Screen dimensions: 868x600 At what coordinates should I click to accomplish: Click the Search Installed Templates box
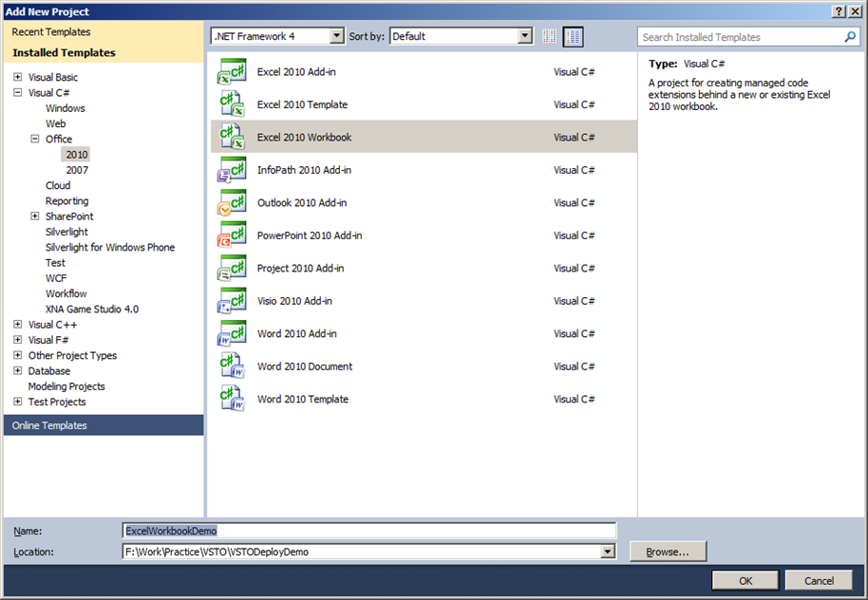click(x=749, y=37)
